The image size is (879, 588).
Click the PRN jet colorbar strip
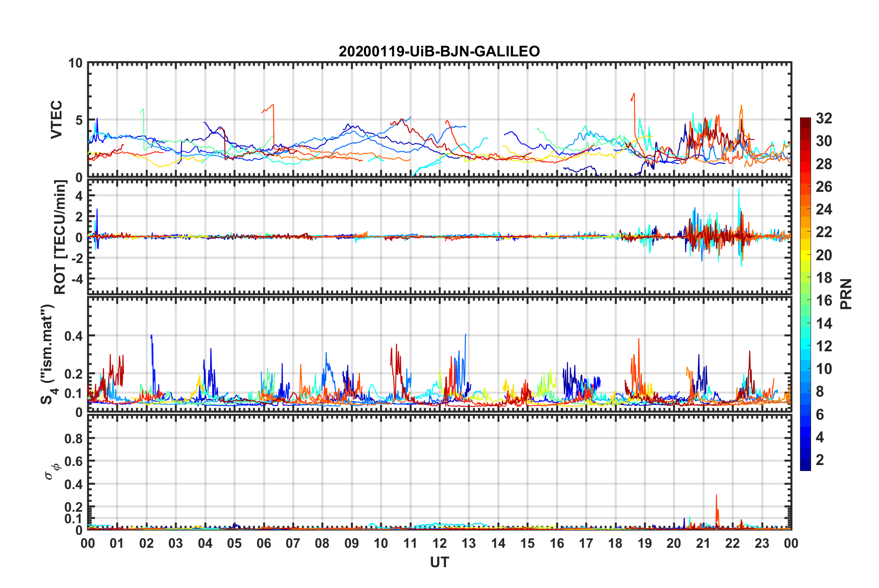pos(805,294)
